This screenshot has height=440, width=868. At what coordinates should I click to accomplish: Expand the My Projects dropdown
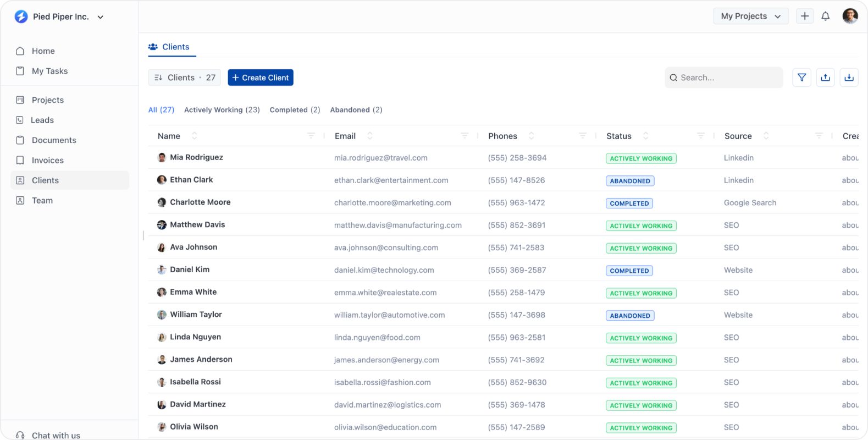(750, 16)
